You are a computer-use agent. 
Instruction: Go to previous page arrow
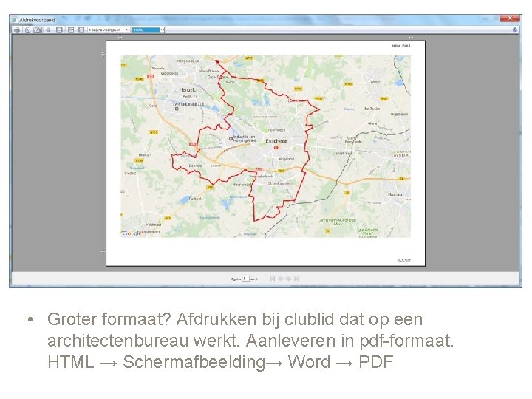(x=280, y=279)
